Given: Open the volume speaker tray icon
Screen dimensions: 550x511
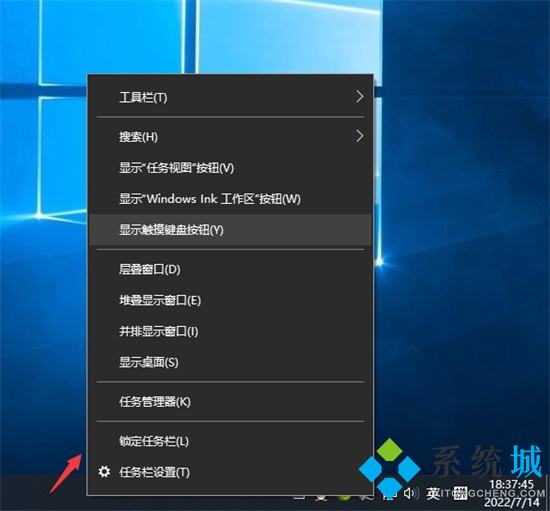Looking at the screenshot, I should (x=411, y=493).
